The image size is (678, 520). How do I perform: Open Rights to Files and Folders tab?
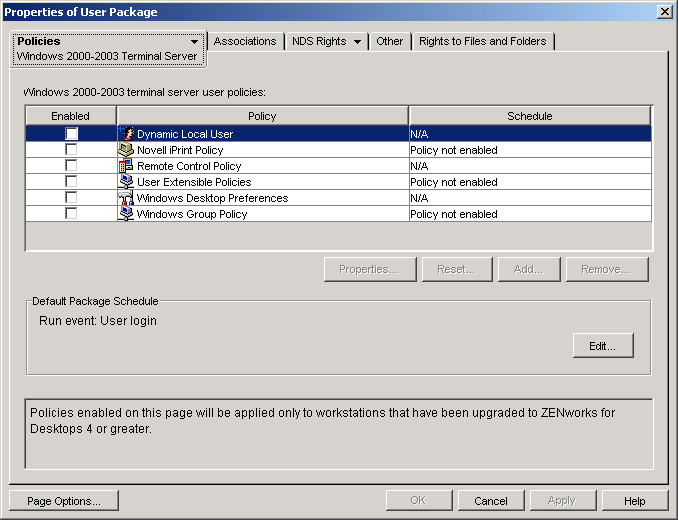[x=483, y=41]
